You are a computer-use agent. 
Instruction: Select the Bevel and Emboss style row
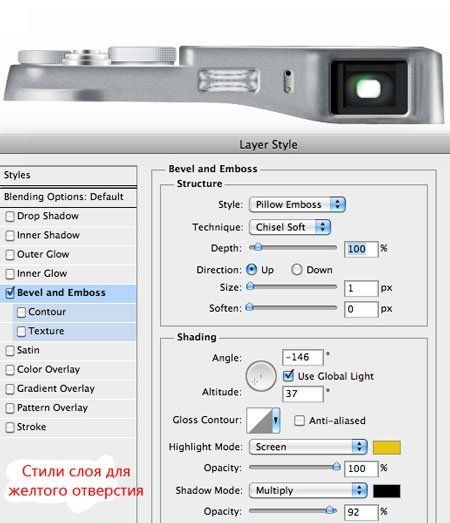68,293
